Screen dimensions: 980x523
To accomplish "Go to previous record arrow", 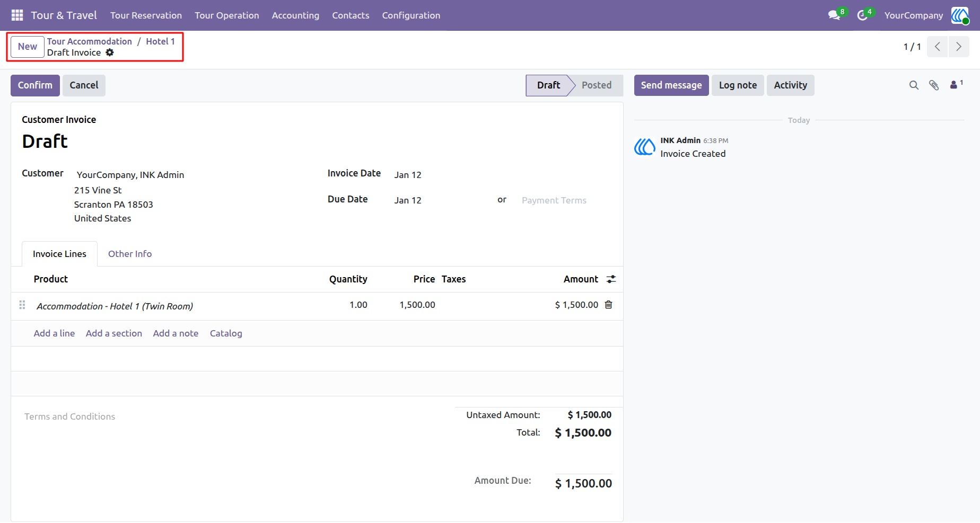I will (x=938, y=47).
